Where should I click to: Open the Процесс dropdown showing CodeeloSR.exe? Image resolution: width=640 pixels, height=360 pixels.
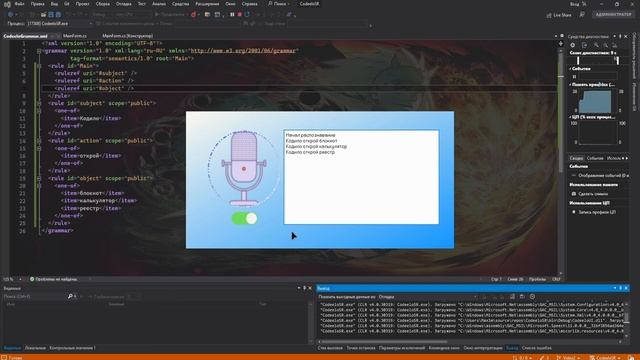(60, 24)
